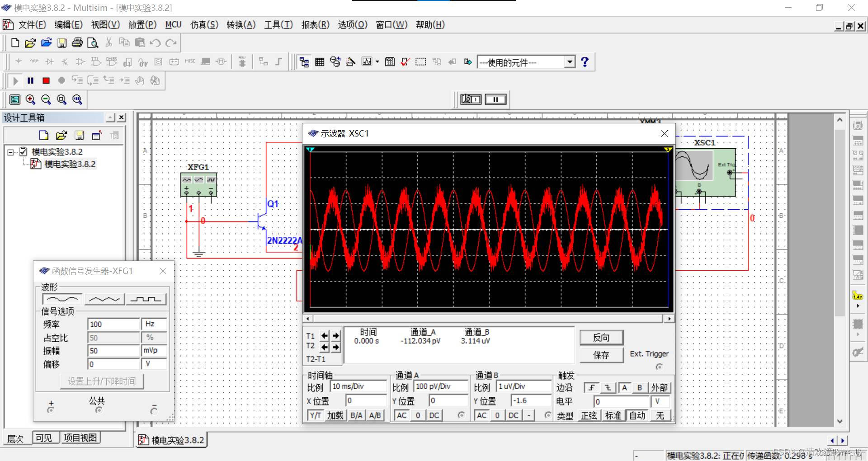868x461 pixels.
Task: Select the multimeter instrument icon
Action: click(858, 126)
